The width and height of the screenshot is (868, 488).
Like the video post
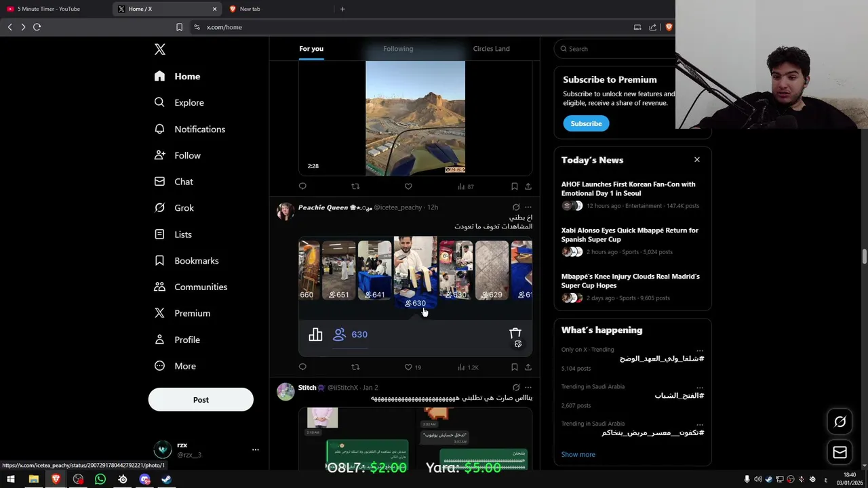[x=408, y=186]
